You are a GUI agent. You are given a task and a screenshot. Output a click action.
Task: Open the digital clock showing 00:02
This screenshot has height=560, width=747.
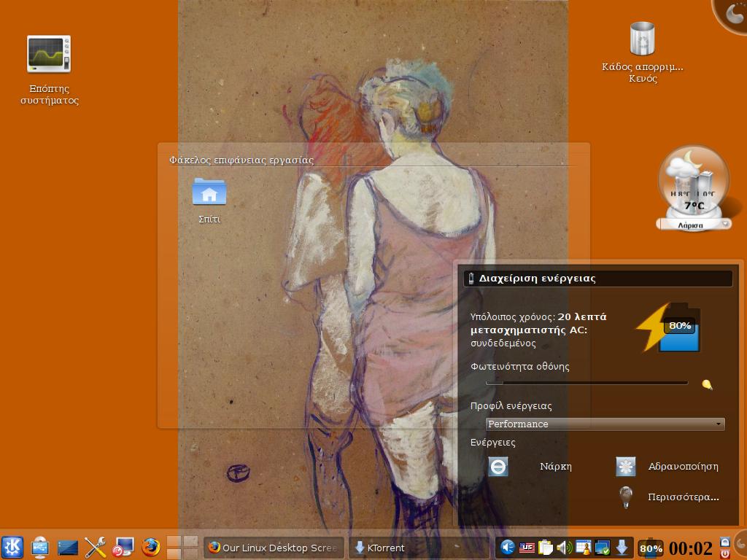pos(691,548)
